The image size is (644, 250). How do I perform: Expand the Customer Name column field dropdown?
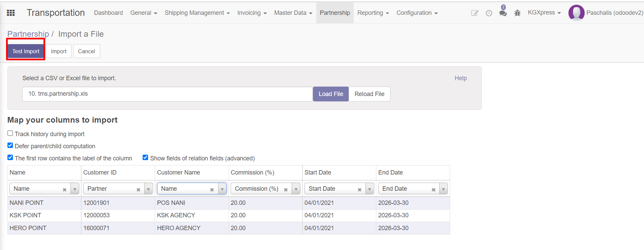(x=222, y=189)
